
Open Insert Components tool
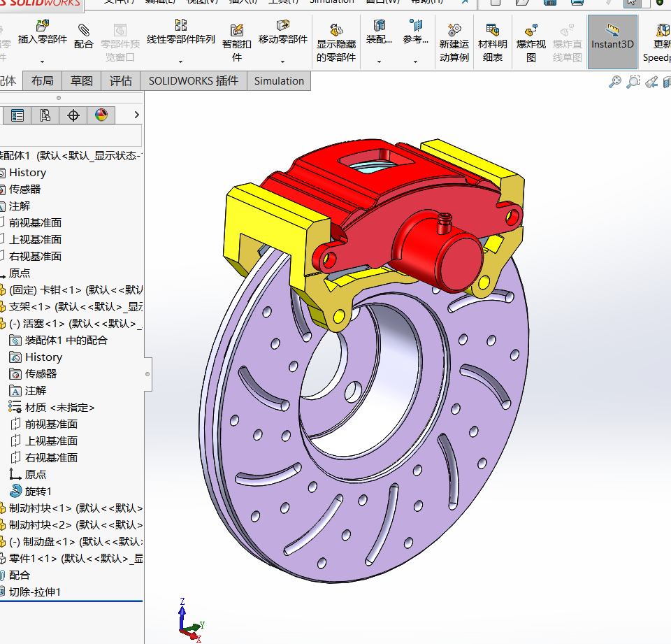(43, 33)
